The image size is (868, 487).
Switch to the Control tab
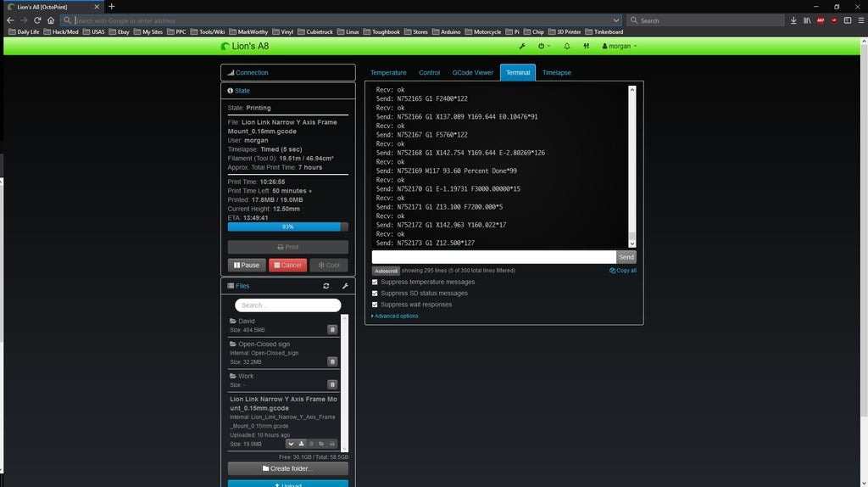pyautogui.click(x=429, y=73)
